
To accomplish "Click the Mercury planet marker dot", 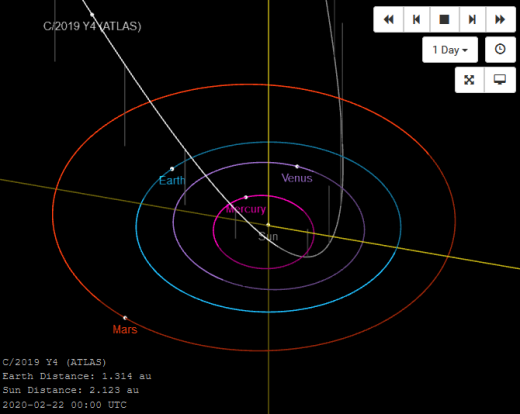I will coord(246,197).
